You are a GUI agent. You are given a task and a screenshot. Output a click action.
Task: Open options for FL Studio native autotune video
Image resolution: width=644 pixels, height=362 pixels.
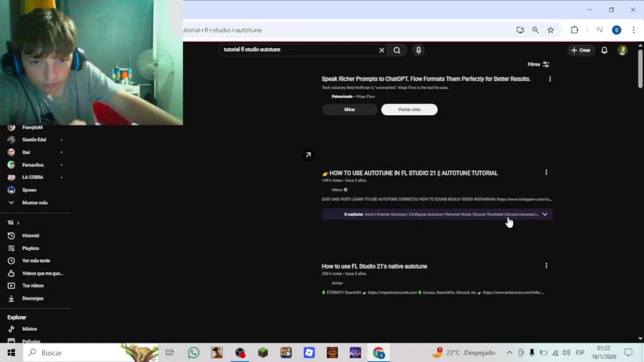tap(546, 265)
